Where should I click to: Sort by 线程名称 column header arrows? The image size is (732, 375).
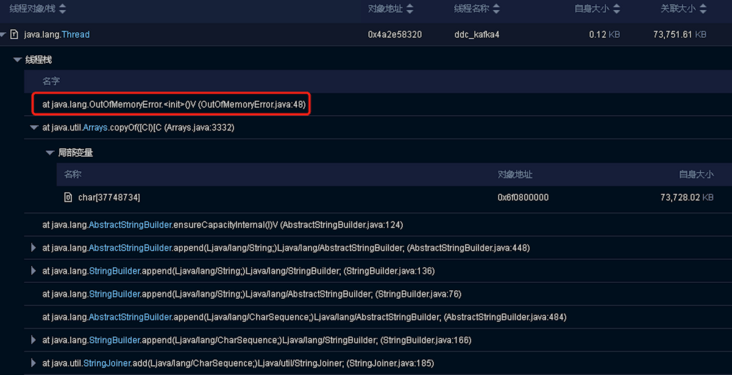(x=496, y=8)
